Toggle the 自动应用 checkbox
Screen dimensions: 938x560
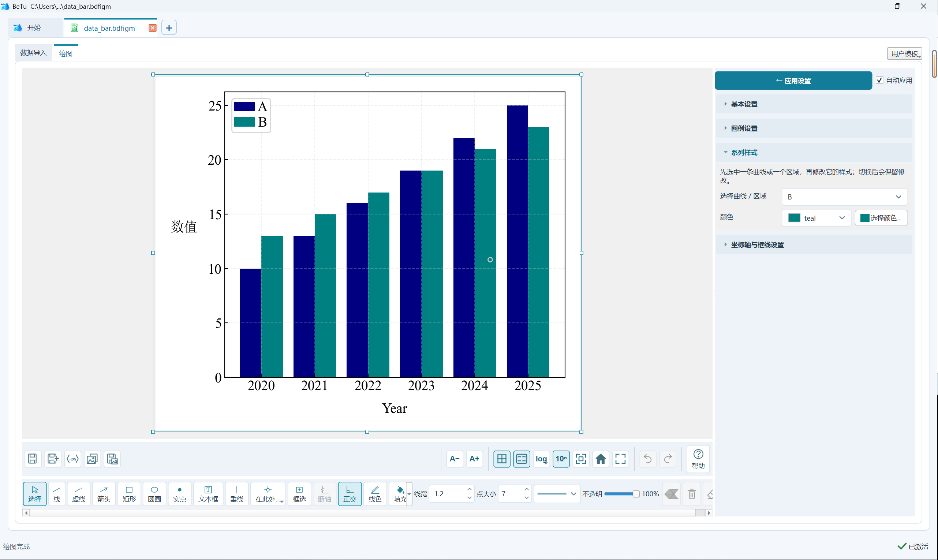click(879, 81)
